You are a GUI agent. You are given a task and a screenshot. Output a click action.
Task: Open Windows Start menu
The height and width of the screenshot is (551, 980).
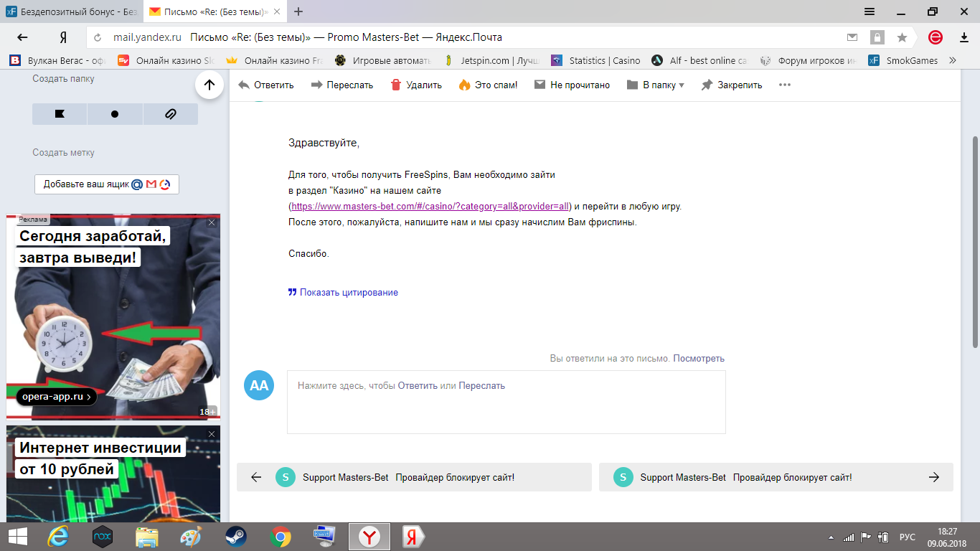pyautogui.click(x=18, y=537)
